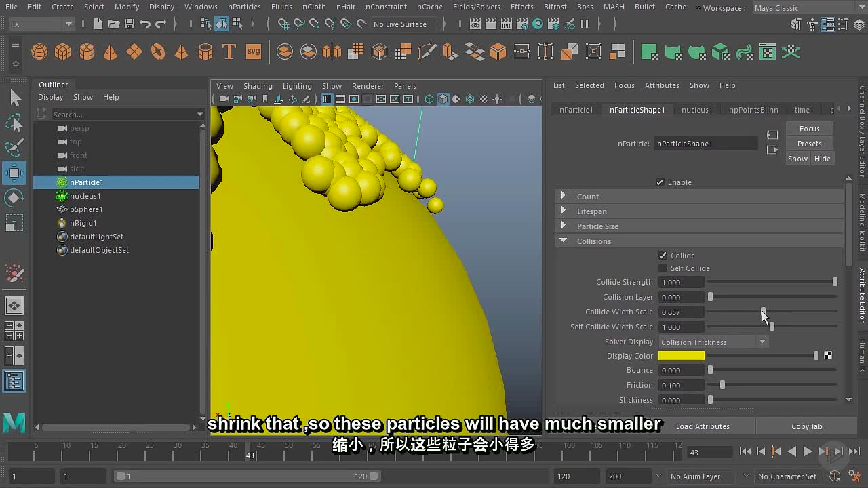Switch to the npPointsBlinn tab
Viewport: 868px width, 488px height.
coord(753,109)
